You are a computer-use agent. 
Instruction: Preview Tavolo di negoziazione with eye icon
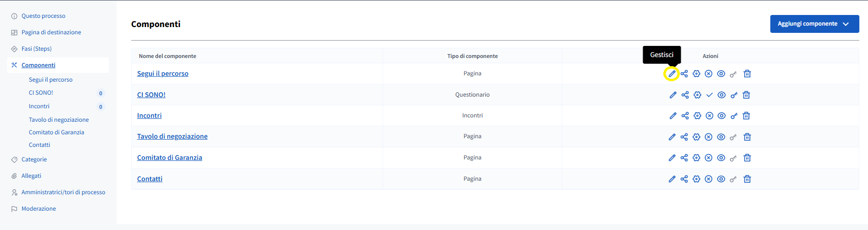721,137
